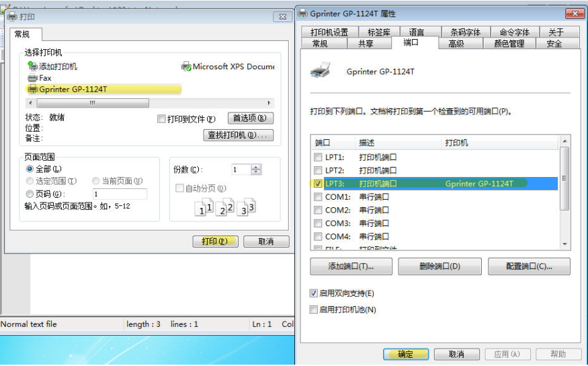588x366 pixels.
Task: Open the 共享 sharing tab
Action: [366, 44]
